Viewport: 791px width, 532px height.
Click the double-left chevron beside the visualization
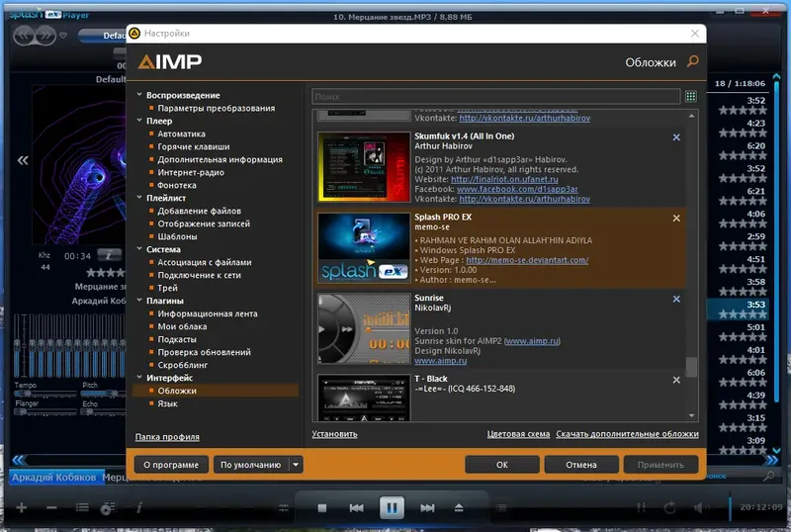23,160
